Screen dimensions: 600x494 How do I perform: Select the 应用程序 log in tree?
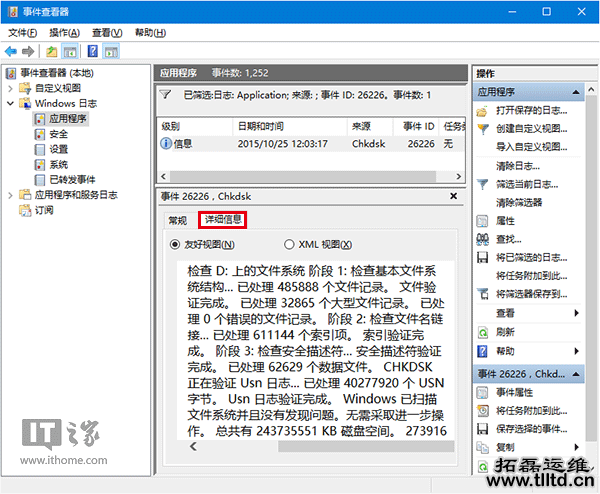(x=67, y=119)
